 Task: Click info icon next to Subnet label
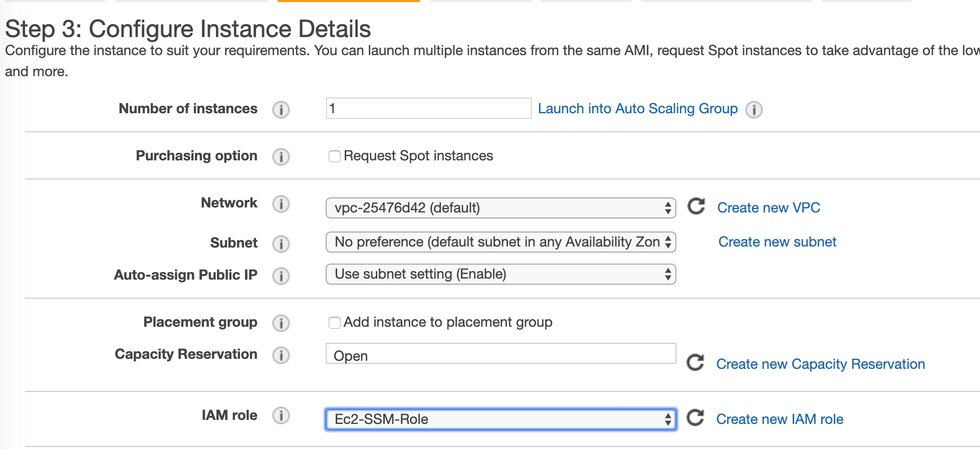click(281, 244)
